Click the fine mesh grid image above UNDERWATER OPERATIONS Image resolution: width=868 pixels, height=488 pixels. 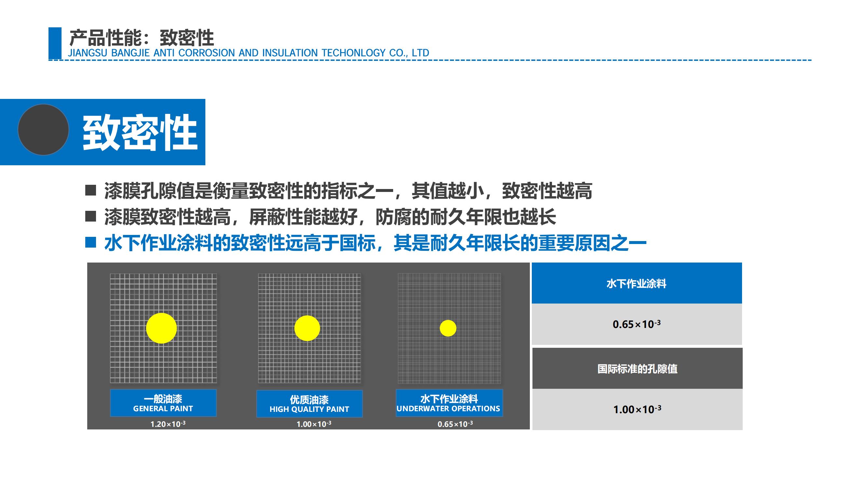coord(449,328)
